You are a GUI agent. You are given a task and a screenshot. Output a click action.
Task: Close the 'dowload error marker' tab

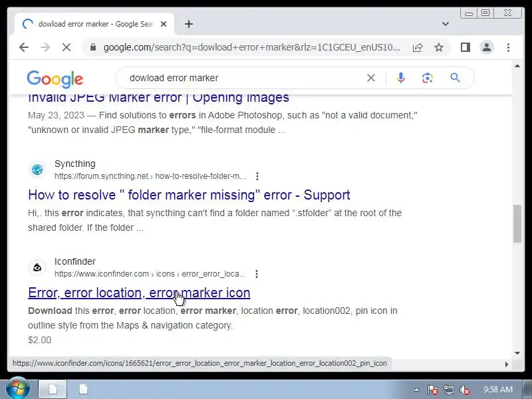pyautogui.click(x=164, y=24)
